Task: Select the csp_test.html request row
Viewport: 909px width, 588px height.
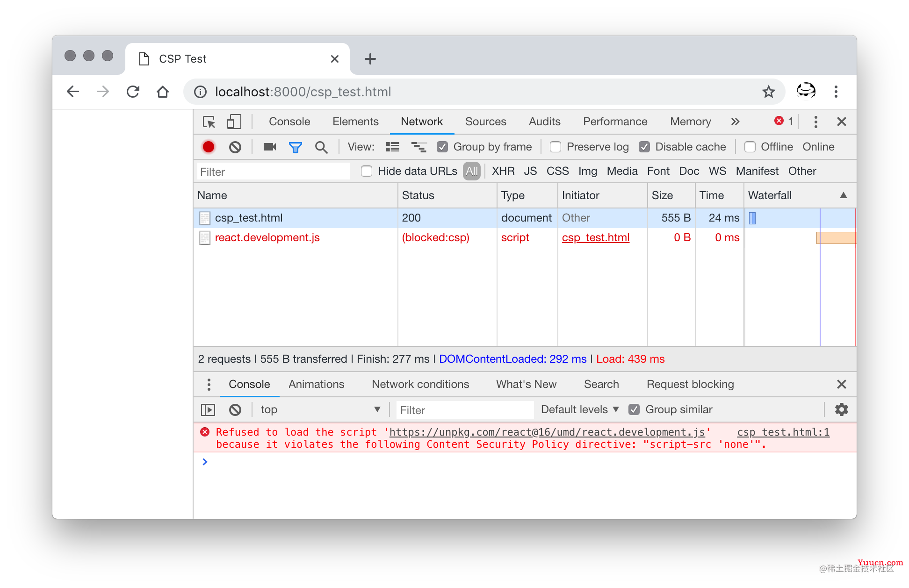Action: click(x=524, y=218)
